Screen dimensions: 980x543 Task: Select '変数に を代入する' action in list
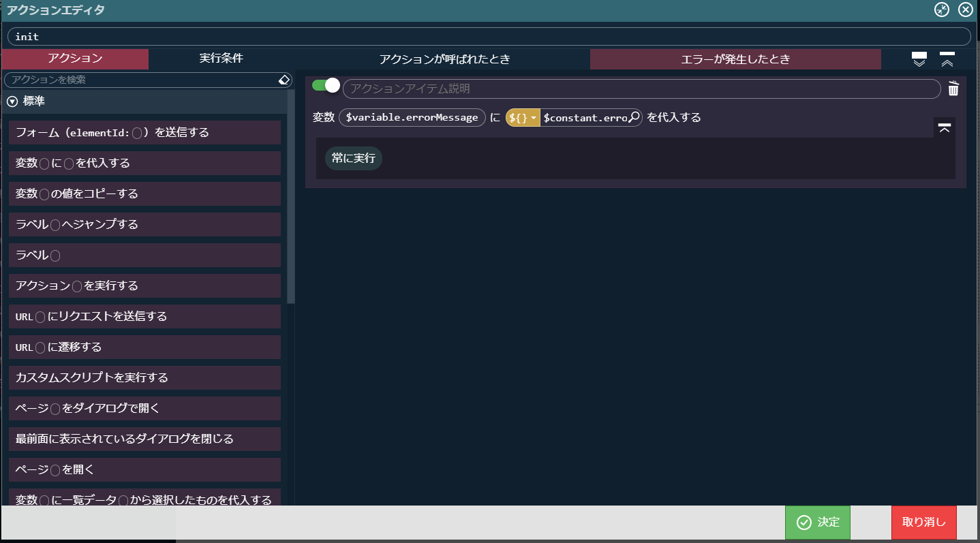[144, 163]
